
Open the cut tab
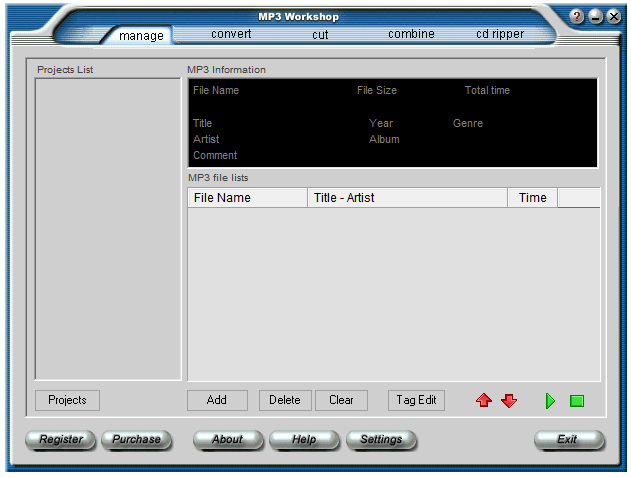[x=320, y=34]
